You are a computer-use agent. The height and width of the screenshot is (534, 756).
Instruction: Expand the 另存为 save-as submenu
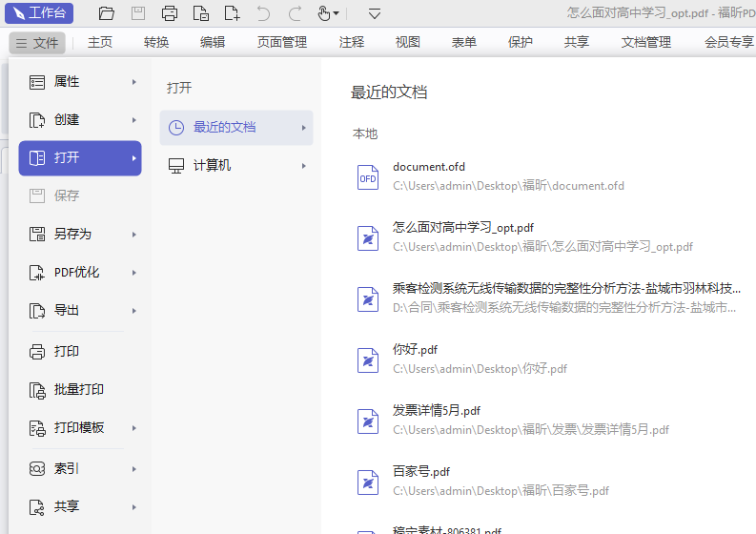134,235
